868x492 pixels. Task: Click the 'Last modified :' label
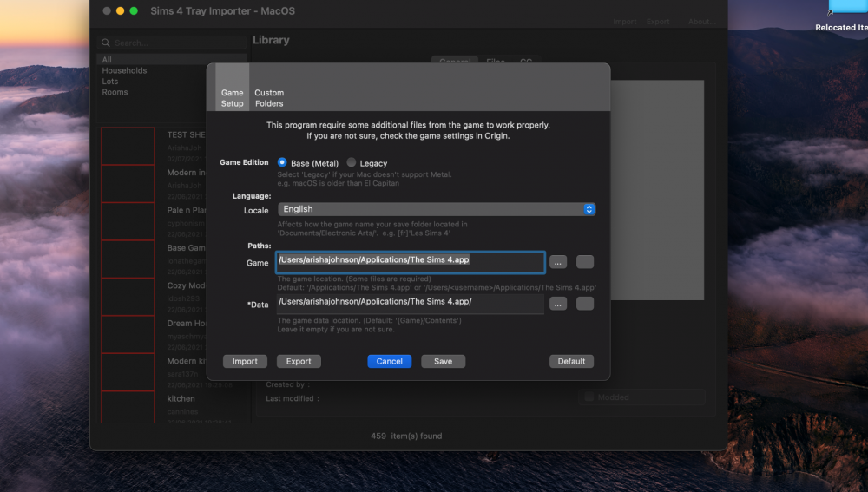pos(293,398)
